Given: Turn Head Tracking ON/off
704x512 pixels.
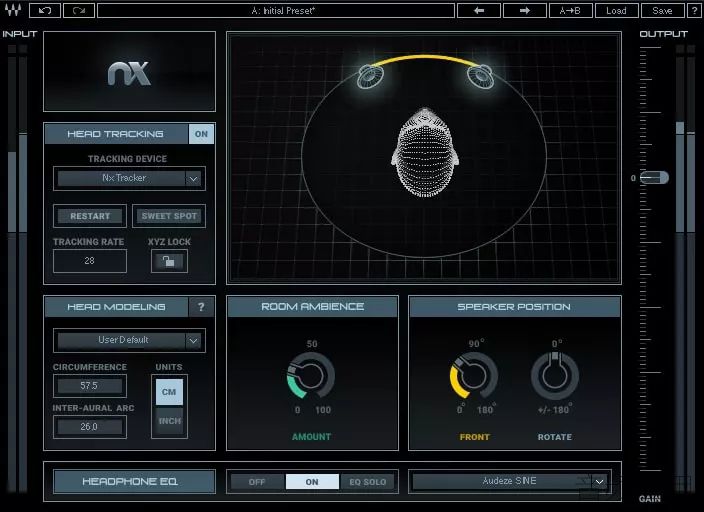Looking at the screenshot, I should click(x=201, y=134).
